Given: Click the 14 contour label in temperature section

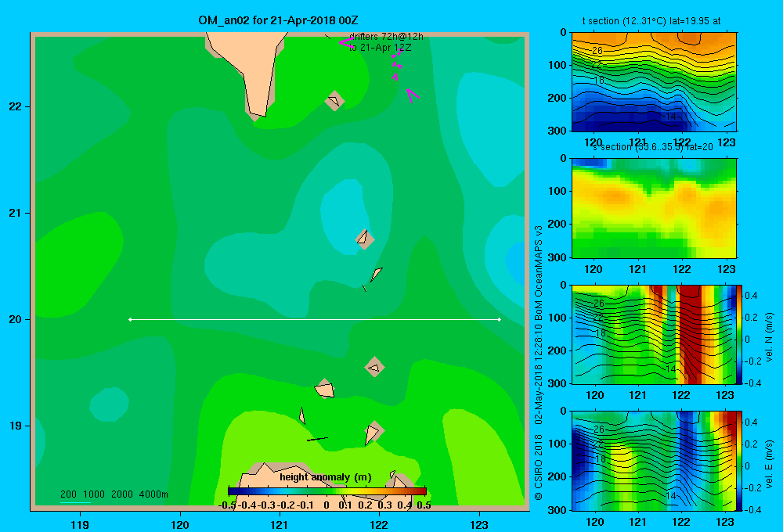Looking at the screenshot, I should pos(671,117).
